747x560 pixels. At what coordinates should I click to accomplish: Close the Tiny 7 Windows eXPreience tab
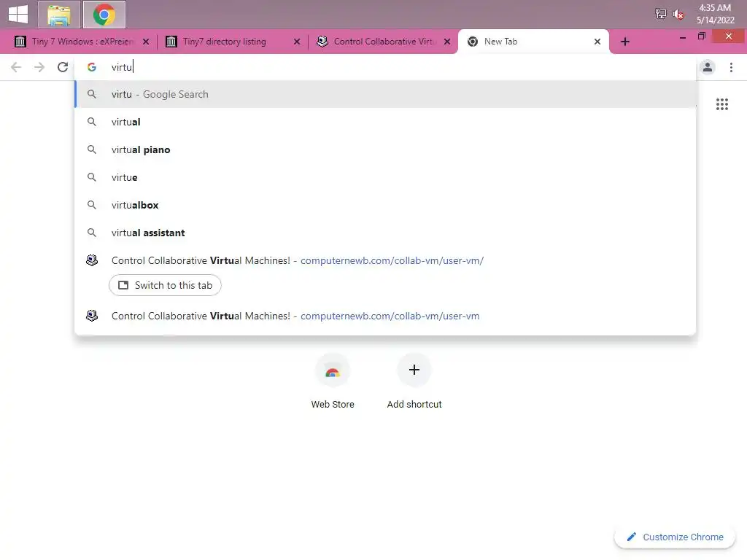146,42
